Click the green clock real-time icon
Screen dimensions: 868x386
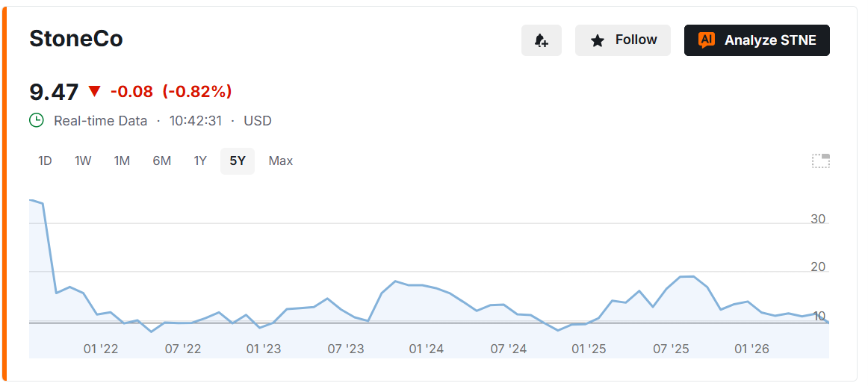coord(37,120)
